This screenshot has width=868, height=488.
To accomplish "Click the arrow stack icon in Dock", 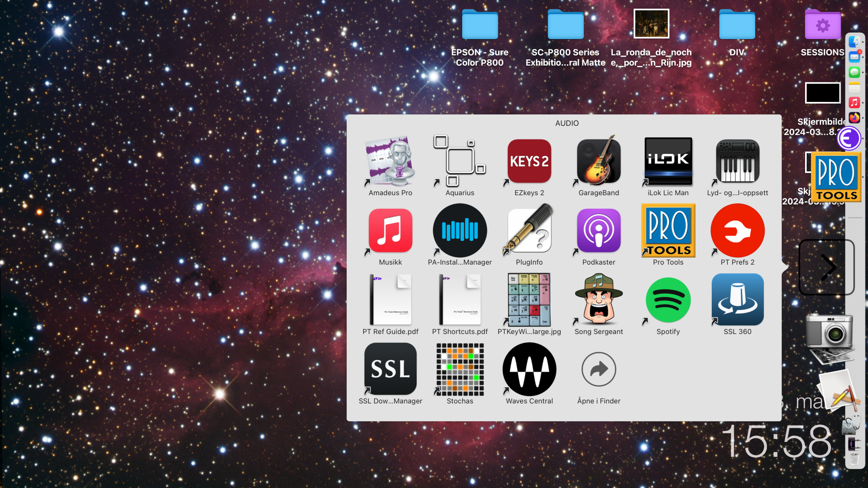I will click(x=827, y=267).
